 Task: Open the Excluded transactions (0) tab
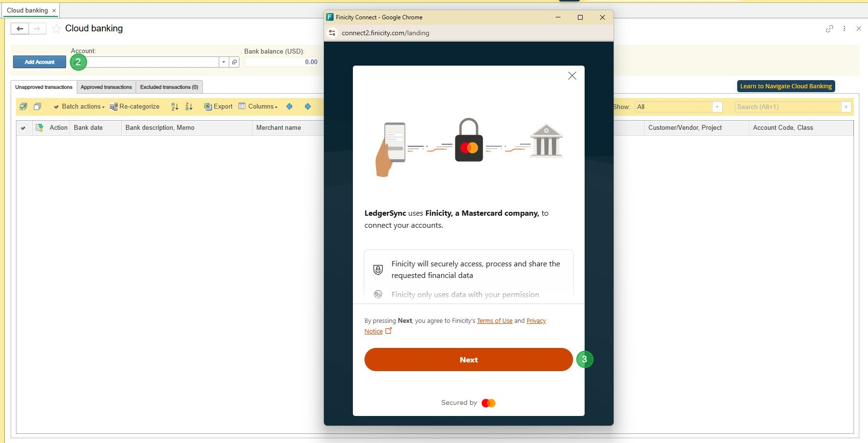click(x=169, y=87)
